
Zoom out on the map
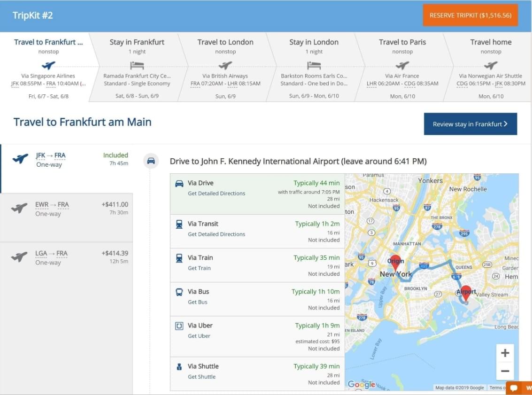(505, 371)
